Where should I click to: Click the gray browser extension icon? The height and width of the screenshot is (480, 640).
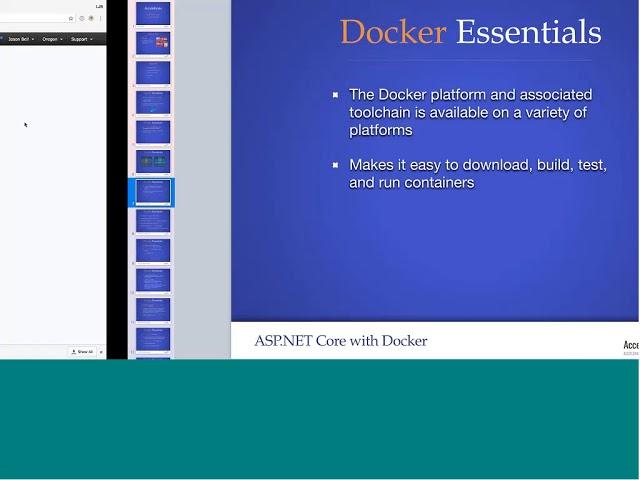click(82, 18)
